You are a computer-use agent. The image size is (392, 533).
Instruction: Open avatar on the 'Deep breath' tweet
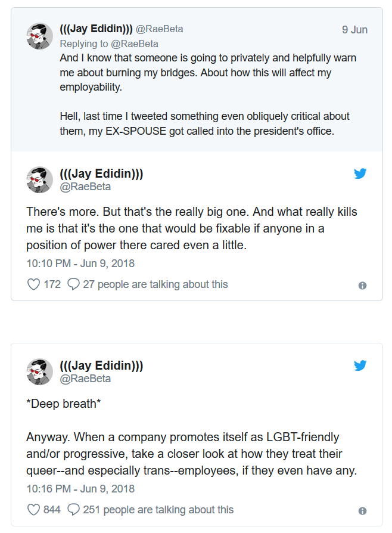point(40,371)
